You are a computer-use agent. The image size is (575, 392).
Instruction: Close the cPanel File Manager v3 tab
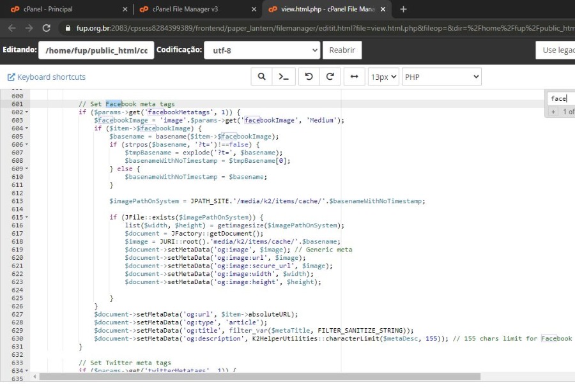tap(254, 9)
